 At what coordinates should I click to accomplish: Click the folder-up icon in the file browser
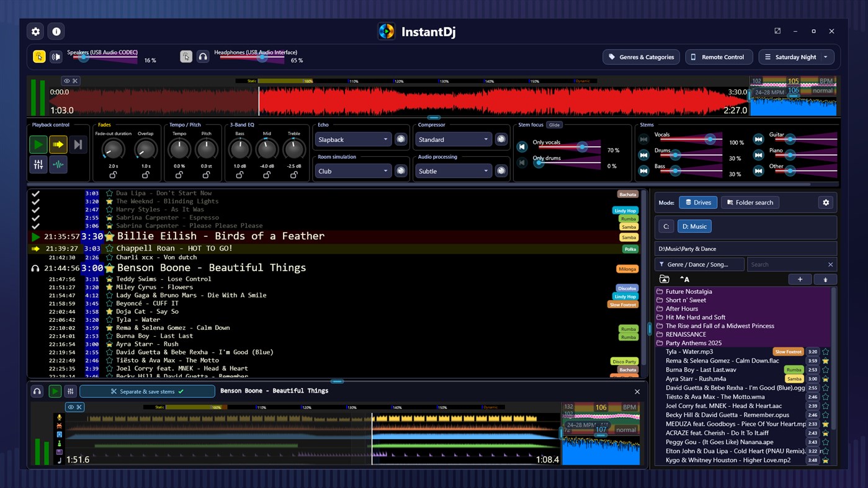click(x=664, y=279)
